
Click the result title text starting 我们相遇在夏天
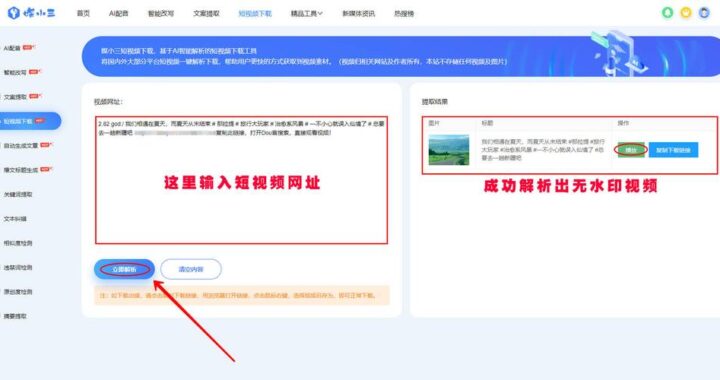tap(543, 150)
